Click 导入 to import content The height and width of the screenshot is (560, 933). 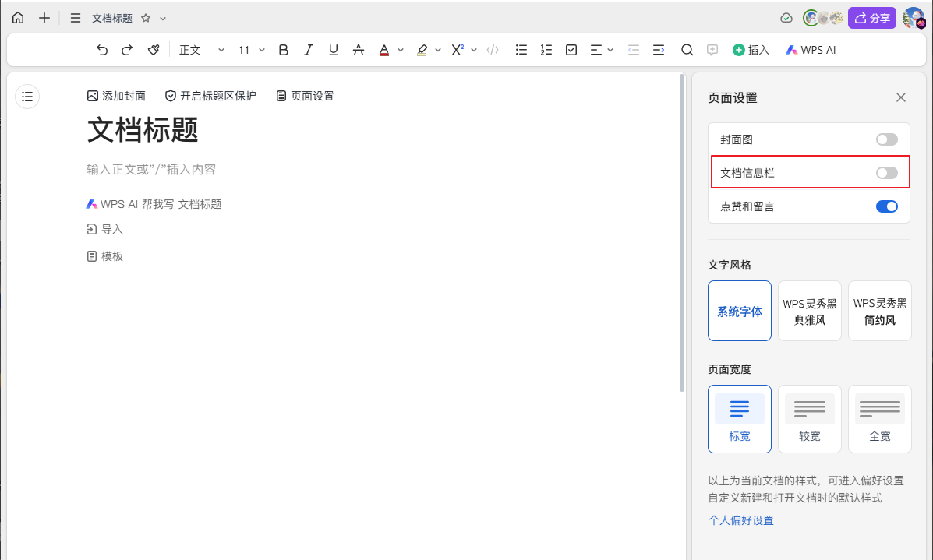click(x=104, y=230)
